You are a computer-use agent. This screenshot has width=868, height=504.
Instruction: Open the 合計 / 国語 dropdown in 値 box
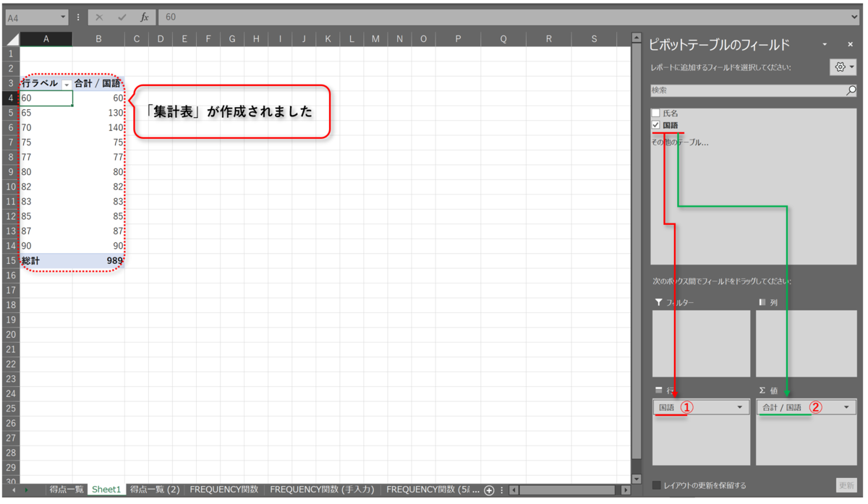coord(845,407)
